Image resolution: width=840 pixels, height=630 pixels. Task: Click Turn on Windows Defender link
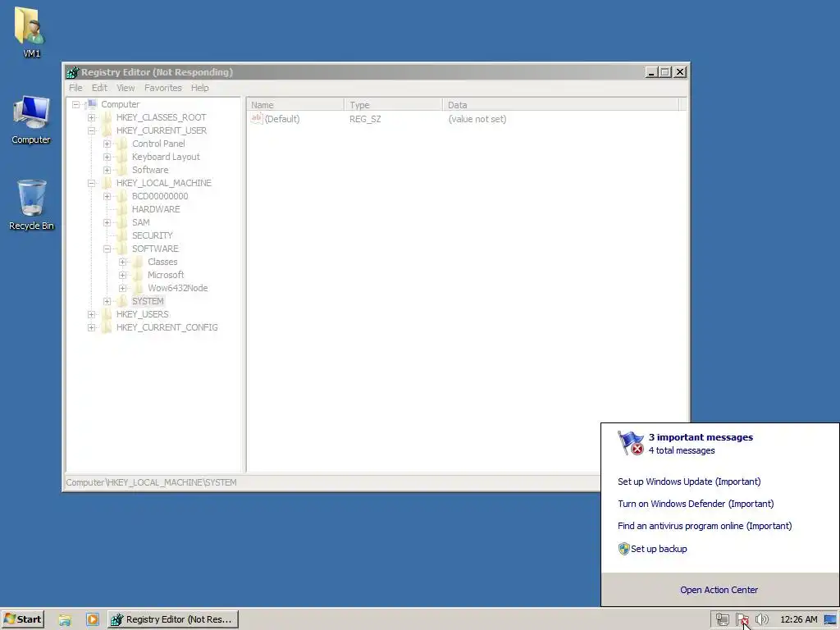point(696,504)
